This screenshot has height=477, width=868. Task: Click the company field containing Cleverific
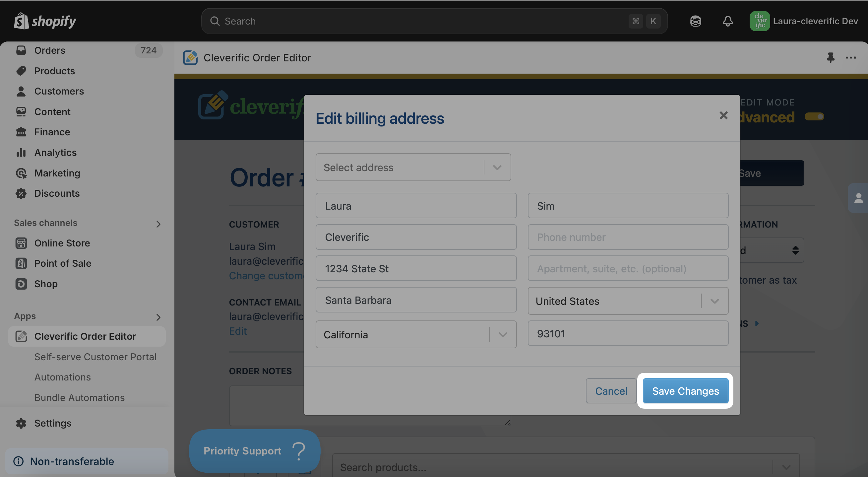pos(416,237)
